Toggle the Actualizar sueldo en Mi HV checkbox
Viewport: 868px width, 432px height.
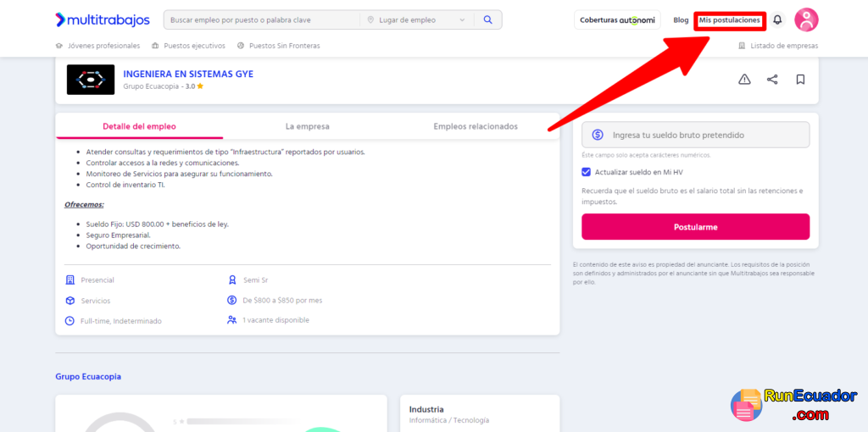click(587, 172)
